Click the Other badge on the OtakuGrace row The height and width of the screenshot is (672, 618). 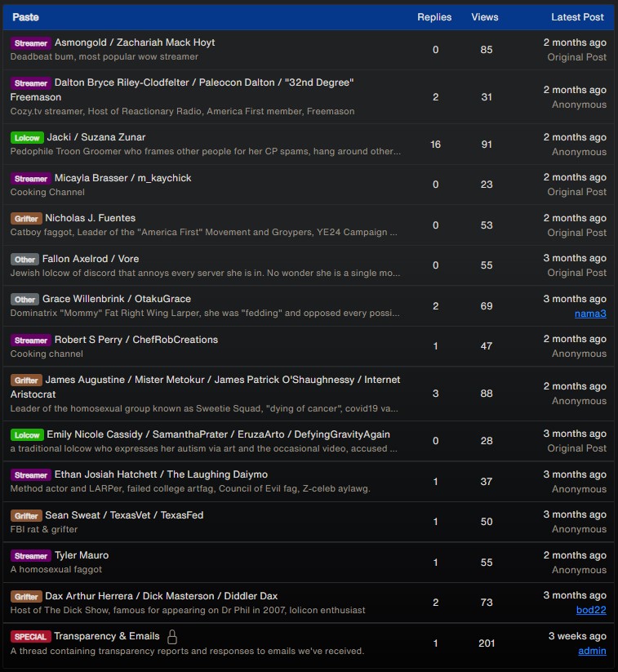click(24, 299)
